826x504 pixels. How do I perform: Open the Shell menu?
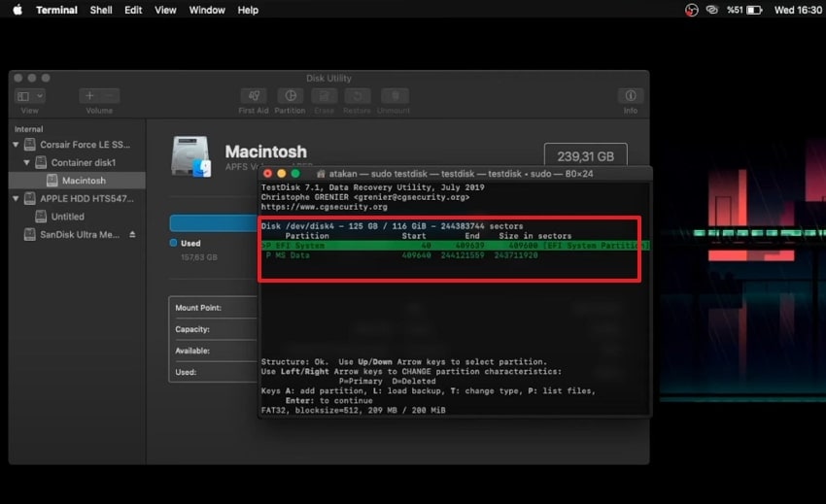pyautogui.click(x=101, y=10)
